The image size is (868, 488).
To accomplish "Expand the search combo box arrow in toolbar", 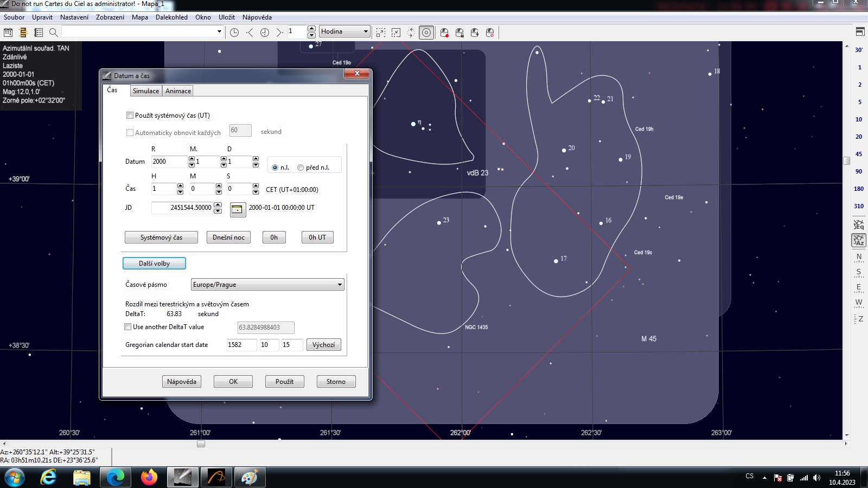I will click(x=219, y=31).
